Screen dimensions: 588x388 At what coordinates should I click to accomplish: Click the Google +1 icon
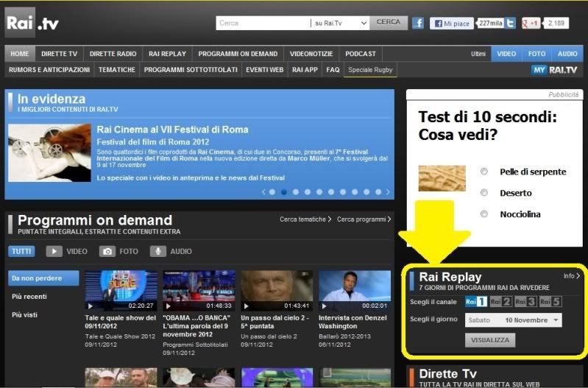[x=531, y=23]
